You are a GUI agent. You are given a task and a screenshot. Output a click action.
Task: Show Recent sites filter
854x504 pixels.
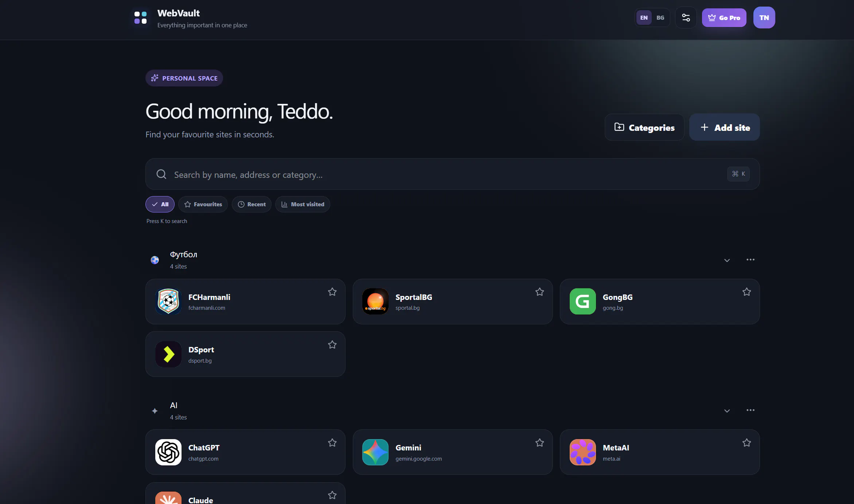251,204
